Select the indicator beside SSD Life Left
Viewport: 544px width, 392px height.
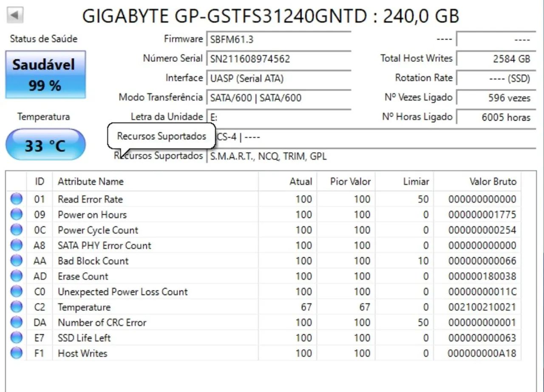click(16, 338)
